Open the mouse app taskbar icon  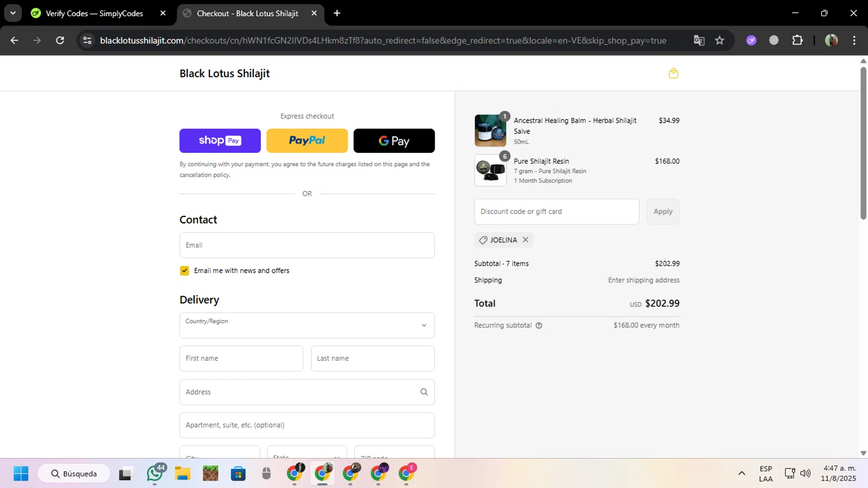click(x=266, y=474)
